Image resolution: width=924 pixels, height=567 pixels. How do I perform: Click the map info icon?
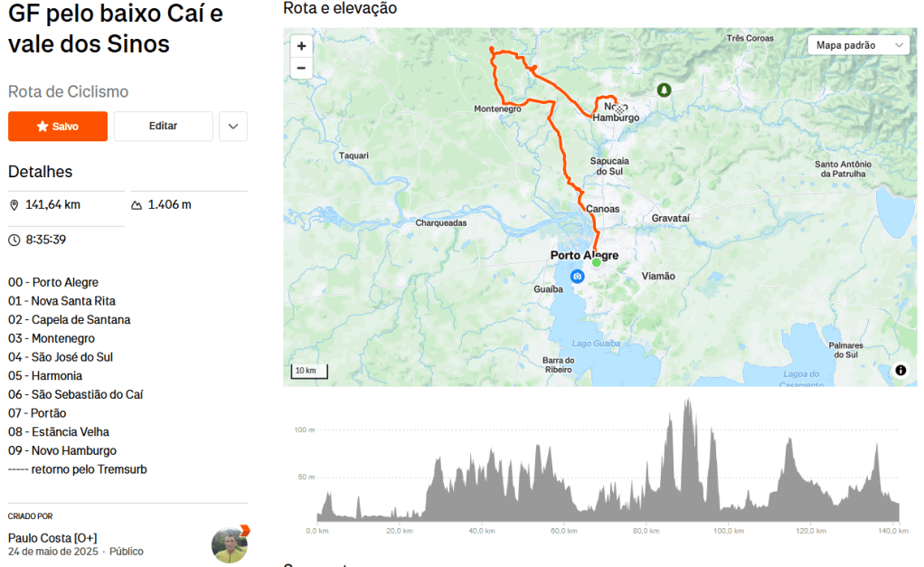[x=900, y=370]
